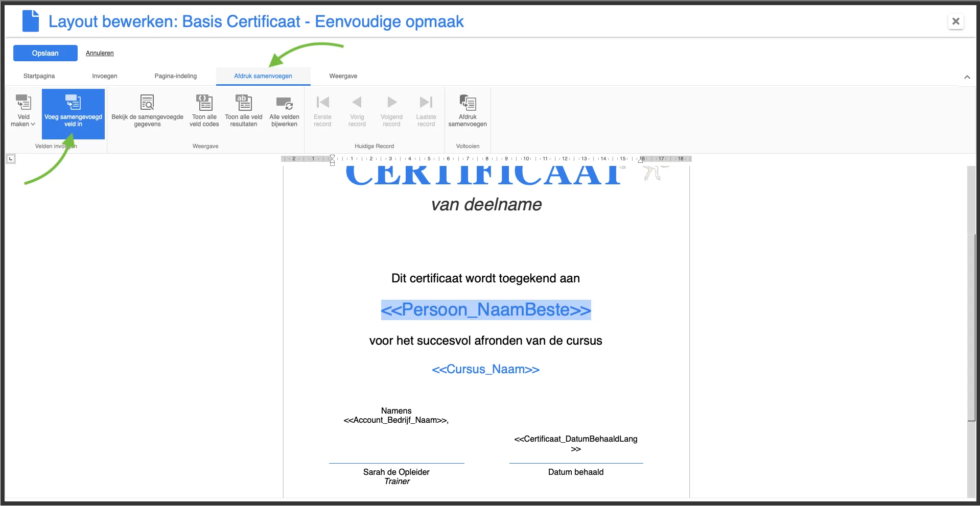Image resolution: width=980 pixels, height=506 pixels.
Task: Click the <<Persoon_NaamBeste>> merge field
Action: click(x=485, y=309)
